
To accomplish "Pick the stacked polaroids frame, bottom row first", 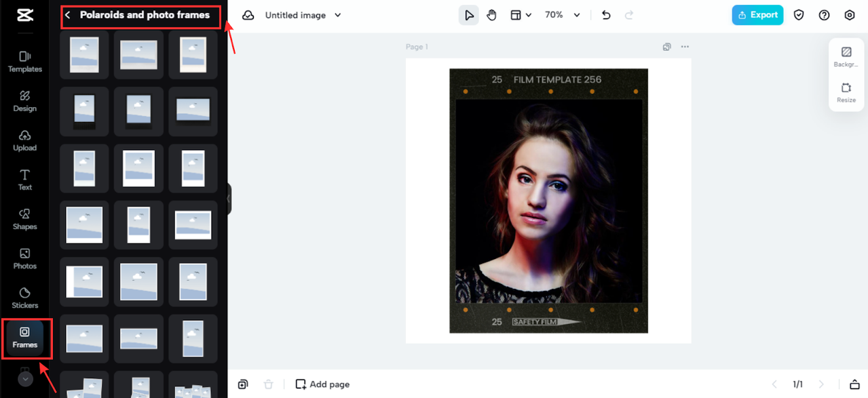I will tap(84, 384).
